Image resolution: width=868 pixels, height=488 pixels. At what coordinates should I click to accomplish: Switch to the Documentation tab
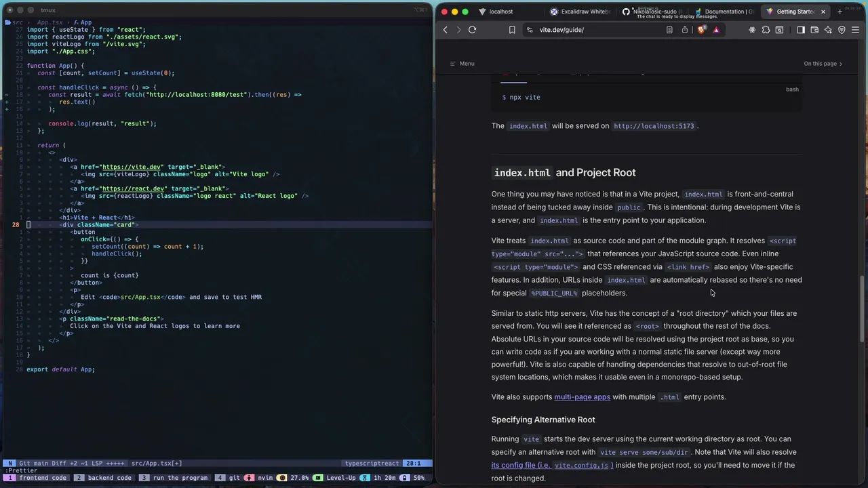[723, 12]
